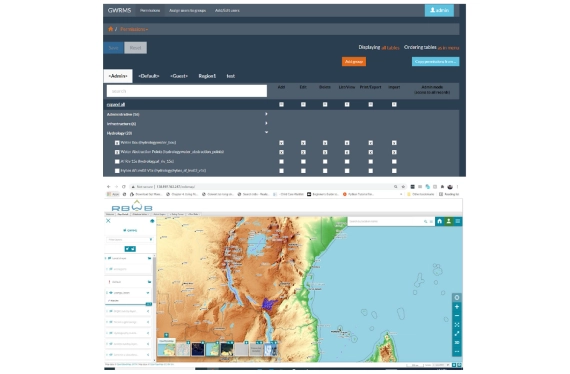This screenshot has height=374, width=570.
Task: Select the first basemap thumbnail
Action: [166, 349]
